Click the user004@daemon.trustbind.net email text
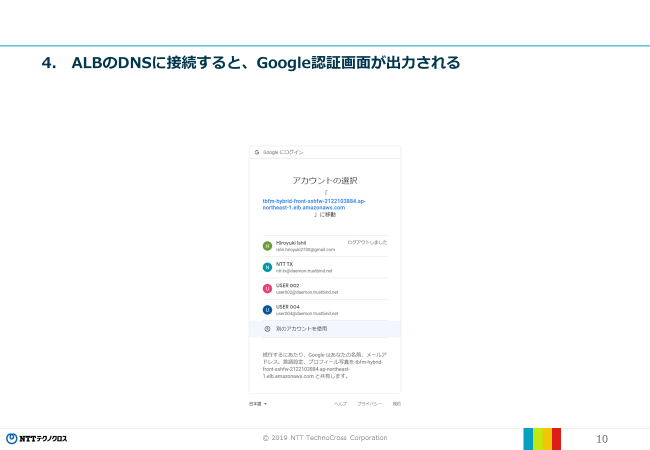Screen dimensions: 650x450 point(307,314)
